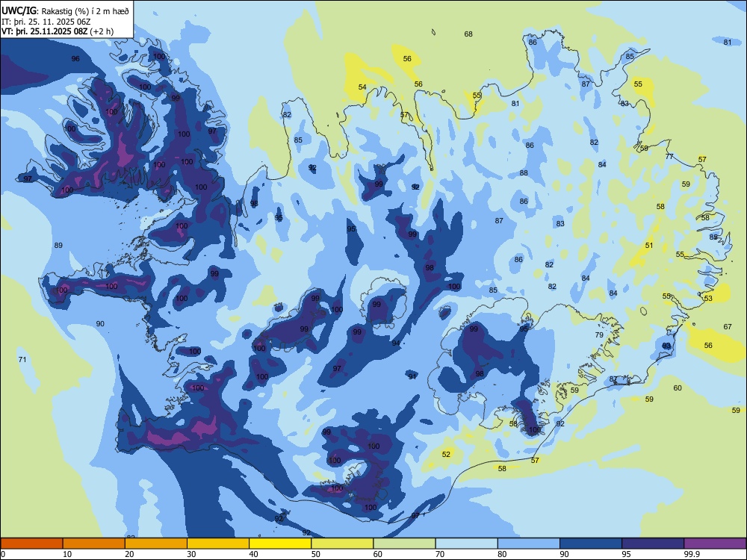Click the orange 10–20 legend swatch
Screen dimensions: 747x560
point(94,544)
